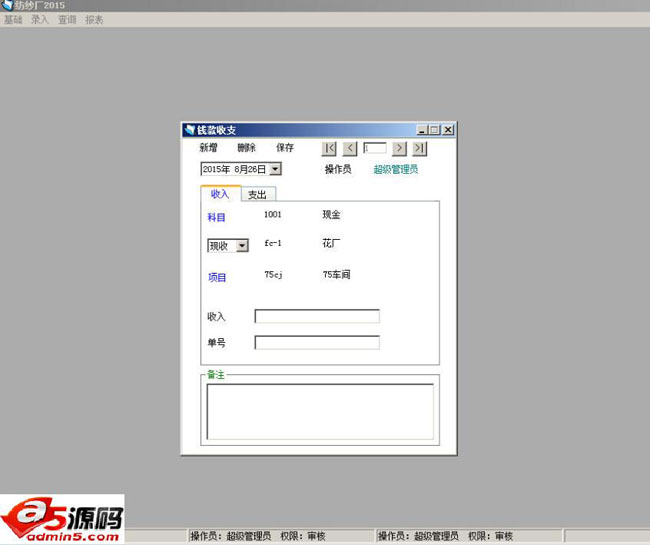Close the 钱款收支 window
Image resolution: width=650 pixels, height=545 pixels.
(x=448, y=130)
